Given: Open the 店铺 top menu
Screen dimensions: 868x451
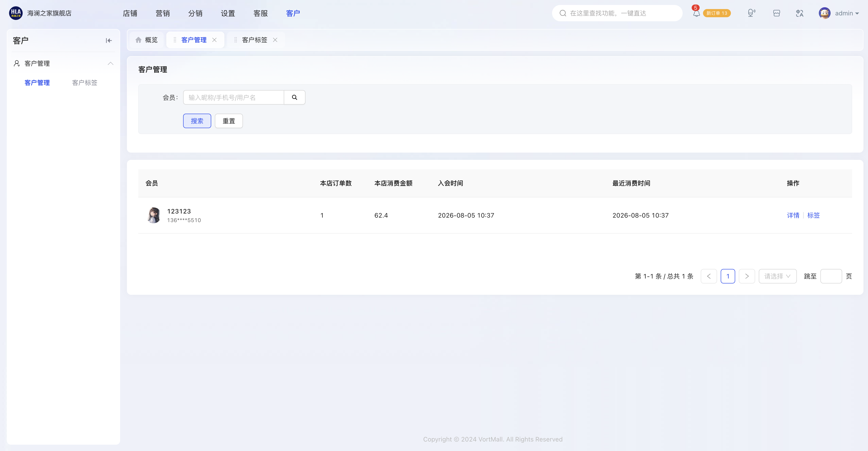Looking at the screenshot, I should tap(130, 13).
